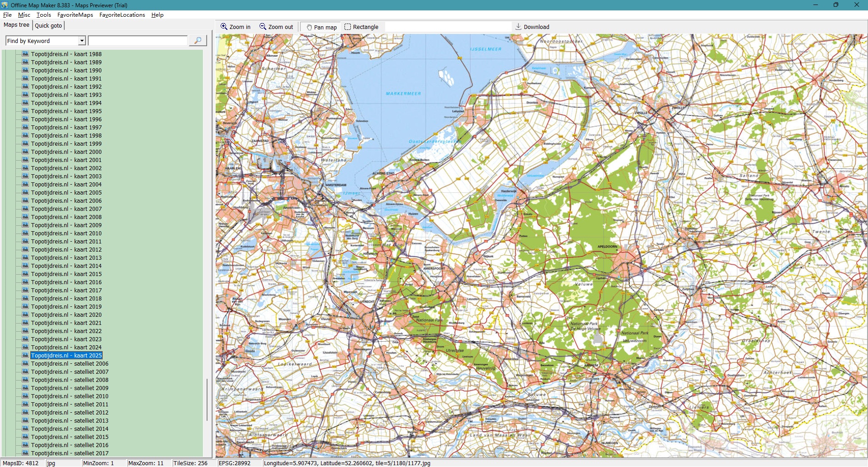Click the Zoom in magnifier icon

[x=224, y=27]
